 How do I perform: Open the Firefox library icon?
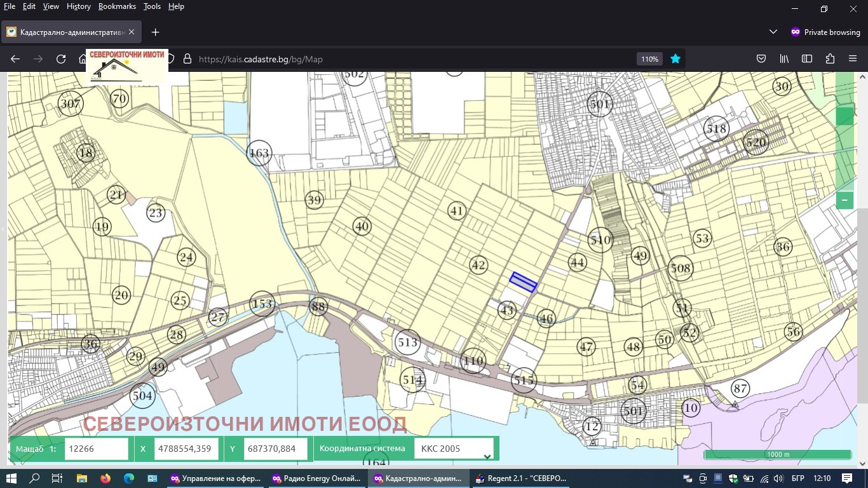pyautogui.click(x=784, y=59)
